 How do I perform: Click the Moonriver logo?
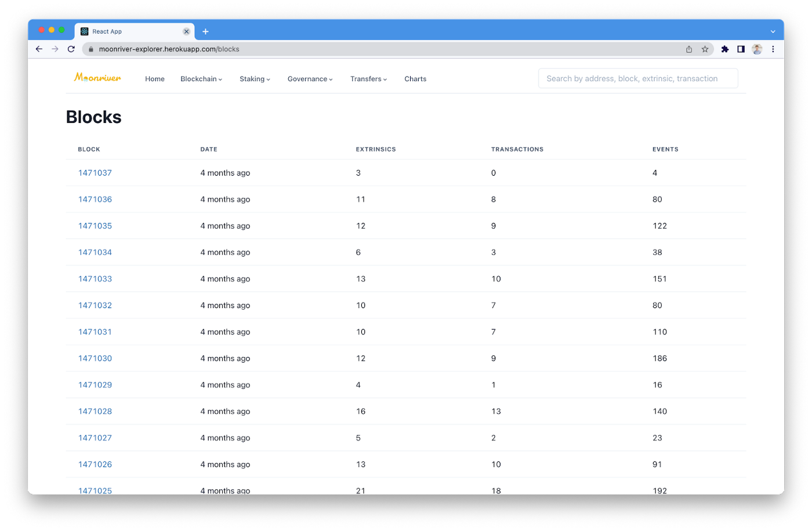click(x=97, y=78)
